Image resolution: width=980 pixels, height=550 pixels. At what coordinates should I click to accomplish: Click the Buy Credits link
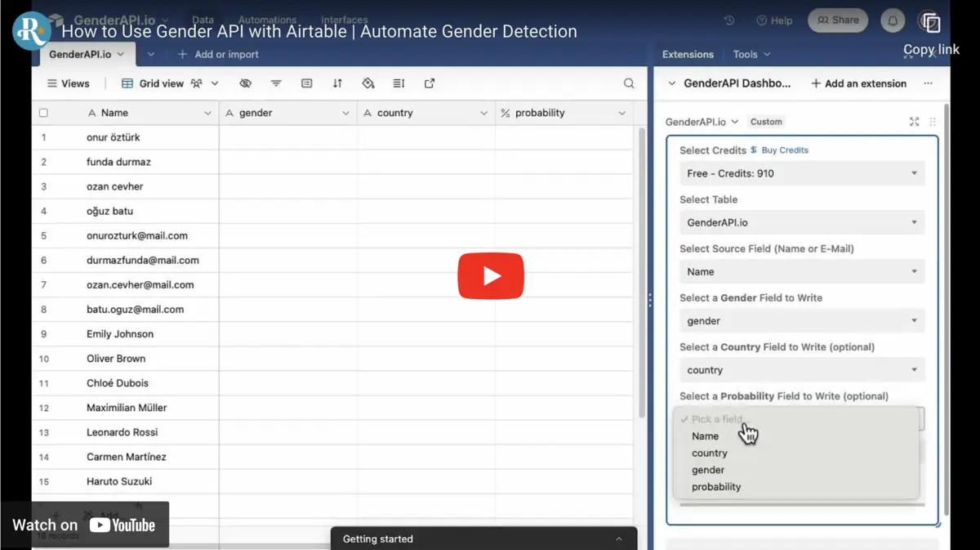[785, 150]
